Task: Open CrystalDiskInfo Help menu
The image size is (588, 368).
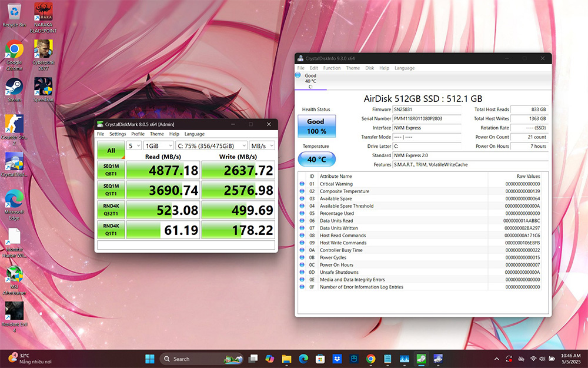Action: (x=384, y=68)
